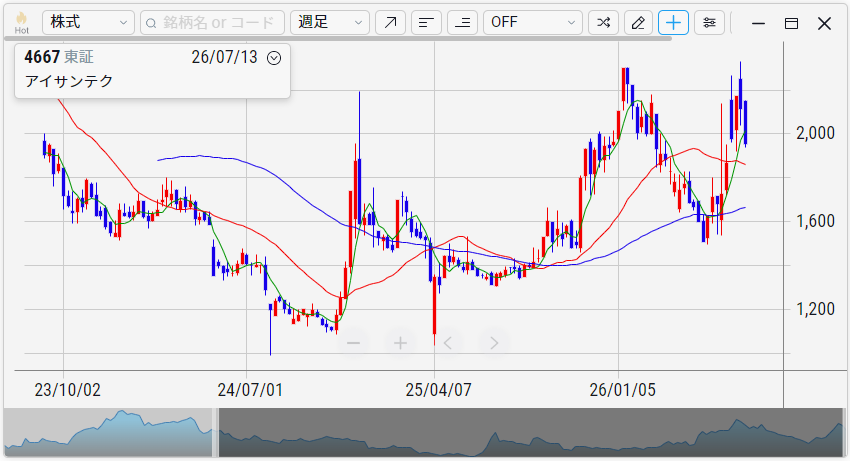Toggle the crosshair plus tool
The height and width of the screenshot is (461, 850).
pyautogui.click(x=673, y=22)
